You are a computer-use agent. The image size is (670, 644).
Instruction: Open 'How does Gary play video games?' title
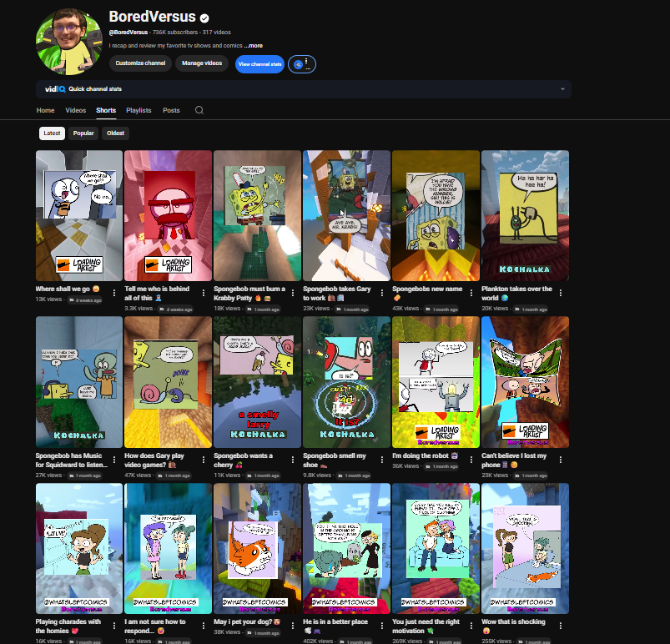click(154, 460)
